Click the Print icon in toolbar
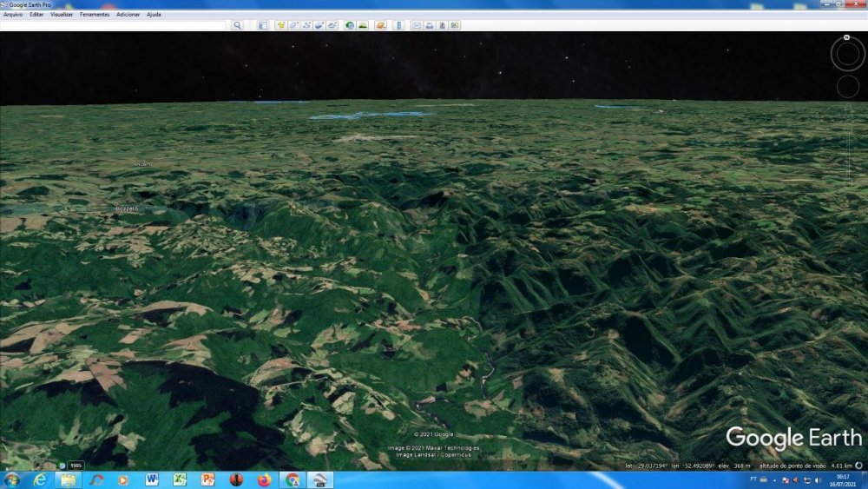This screenshot has height=489, width=868. tap(429, 25)
